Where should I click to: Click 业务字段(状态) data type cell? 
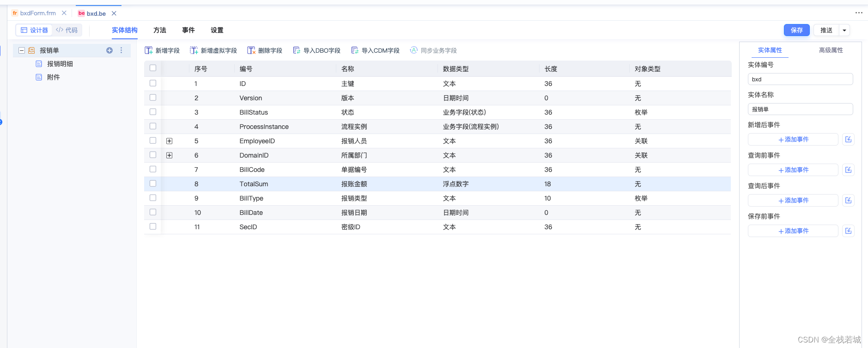pyautogui.click(x=464, y=112)
